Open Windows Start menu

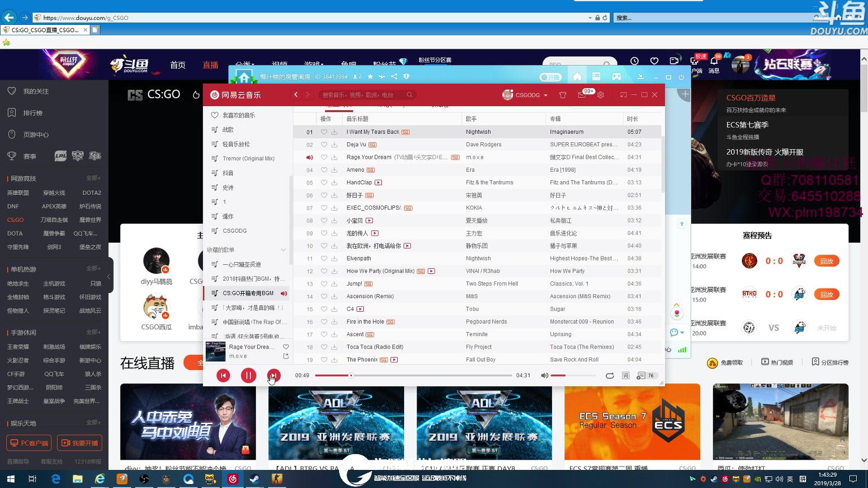pos(11,479)
